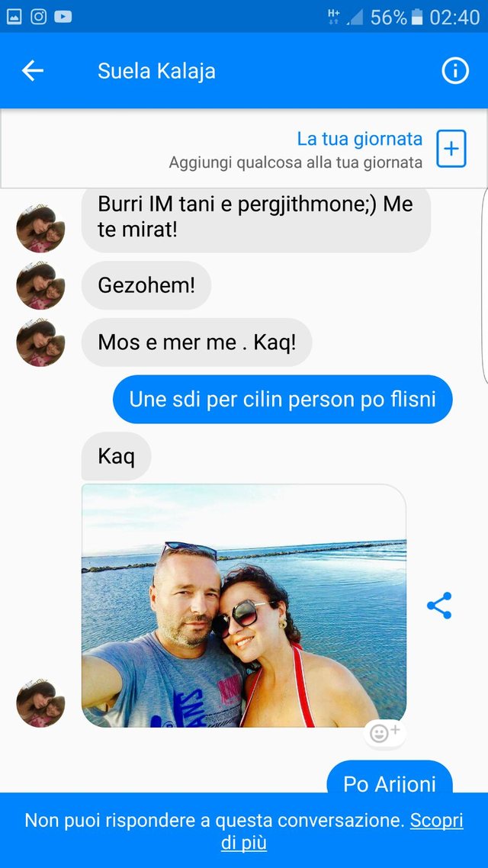Open the beach selfie photo
The image size is (488, 868).
point(244,606)
